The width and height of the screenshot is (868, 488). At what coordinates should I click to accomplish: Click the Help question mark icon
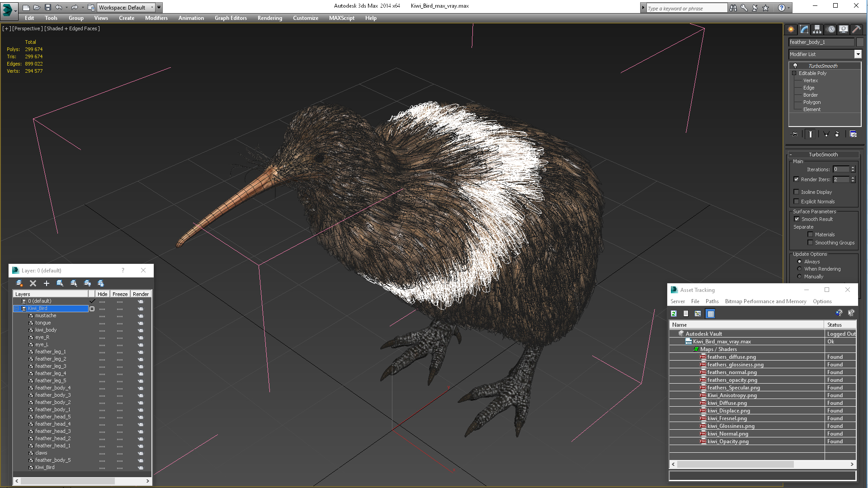[782, 8]
